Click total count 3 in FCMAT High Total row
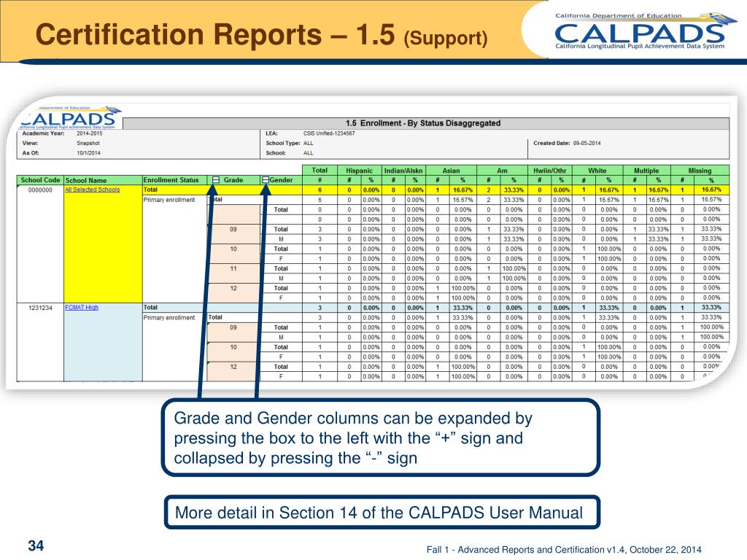This screenshot has width=747, height=560. pyautogui.click(x=320, y=308)
